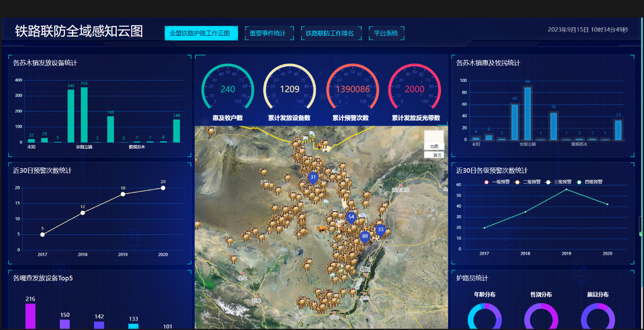This screenshot has width=644, height=330.
Task: Click the map cluster marker labeled 31
Action: (x=313, y=177)
